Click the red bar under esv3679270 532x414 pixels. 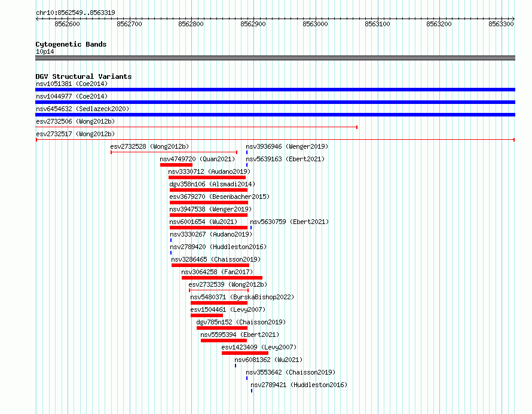tap(209, 203)
